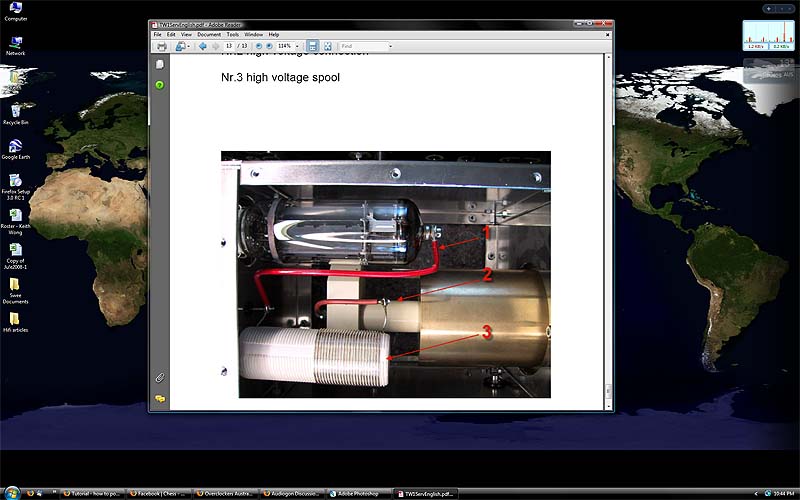
Task: Open the Find options dropdown arrow
Action: tap(391, 46)
